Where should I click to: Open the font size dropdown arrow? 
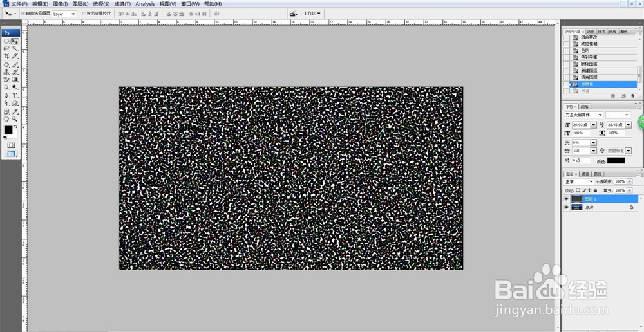pos(594,125)
